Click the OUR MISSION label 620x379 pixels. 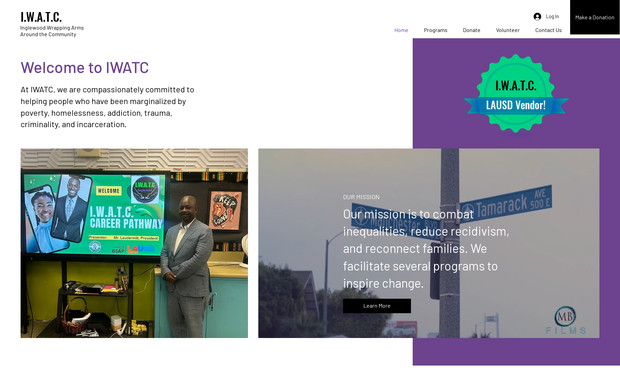coord(361,197)
